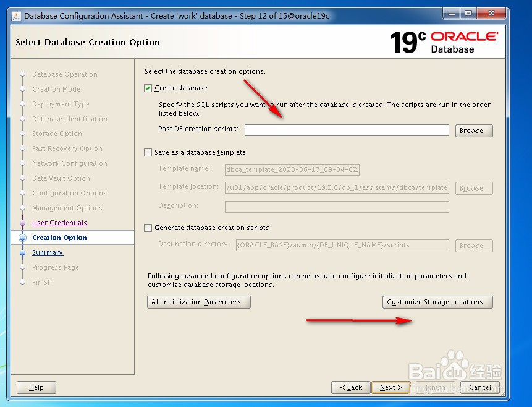Screen dimensions: 532x407
Task: Toggle the Create database checkbox
Action: pos(148,88)
